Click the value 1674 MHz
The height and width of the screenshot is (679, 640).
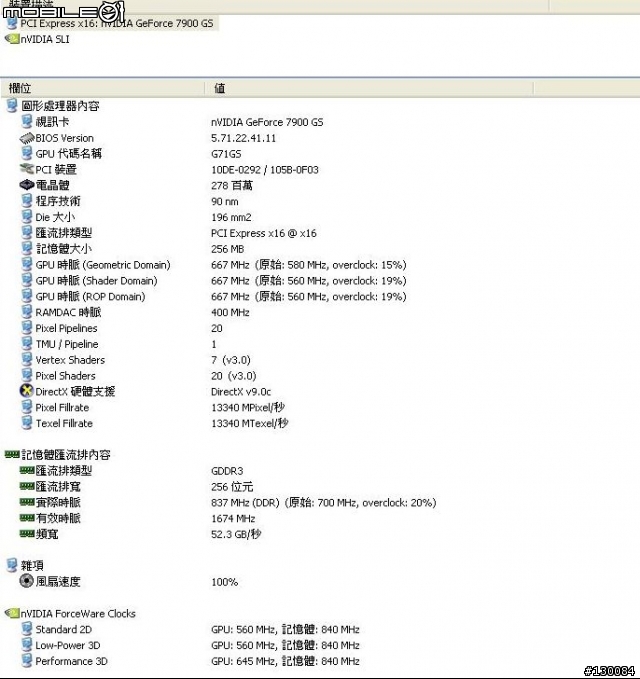coord(233,518)
